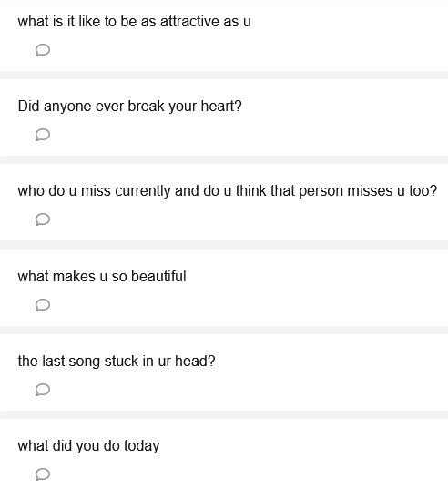Open reply for who do u miss question
The image size is (448, 489).
tap(43, 219)
